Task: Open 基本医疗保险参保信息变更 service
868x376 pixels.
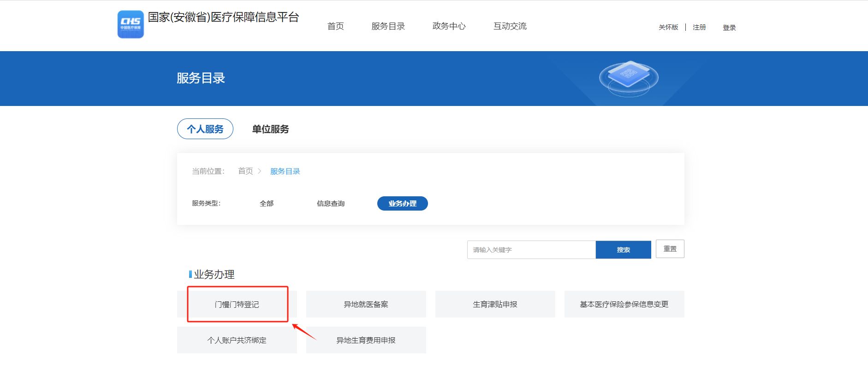Action: [x=624, y=304]
